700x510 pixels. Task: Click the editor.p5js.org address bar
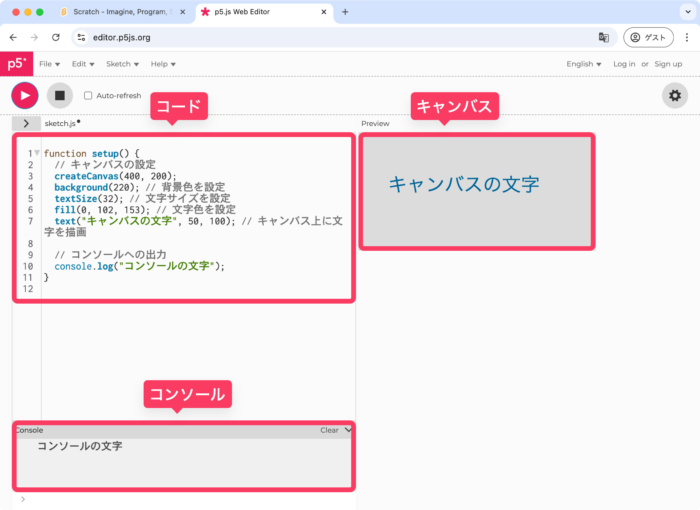[300, 37]
